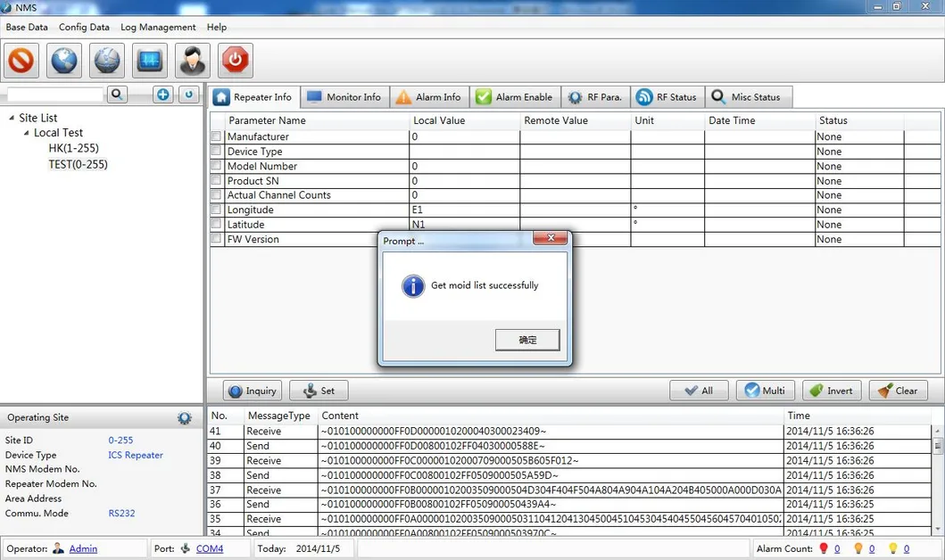
Task: Confirm the prompt dialog with 确定
Action: tap(527, 340)
